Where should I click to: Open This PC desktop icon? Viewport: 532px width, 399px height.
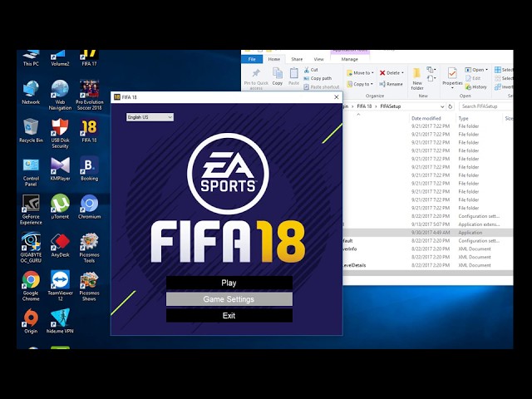point(31,58)
